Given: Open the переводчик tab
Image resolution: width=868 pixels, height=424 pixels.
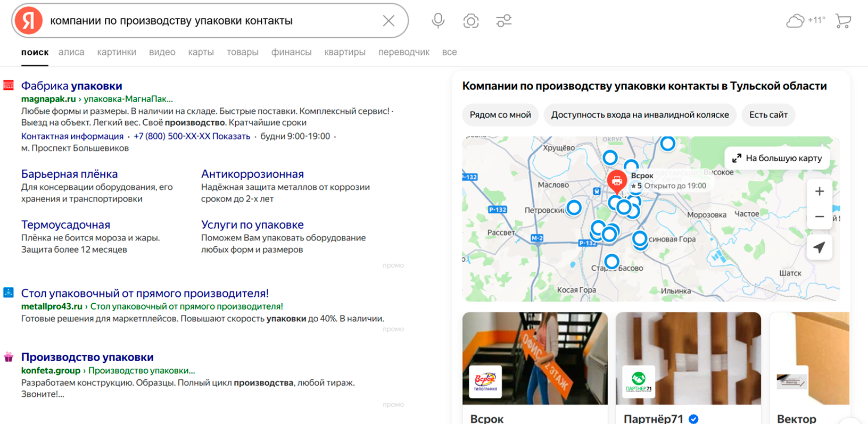Looking at the screenshot, I should coord(404,52).
